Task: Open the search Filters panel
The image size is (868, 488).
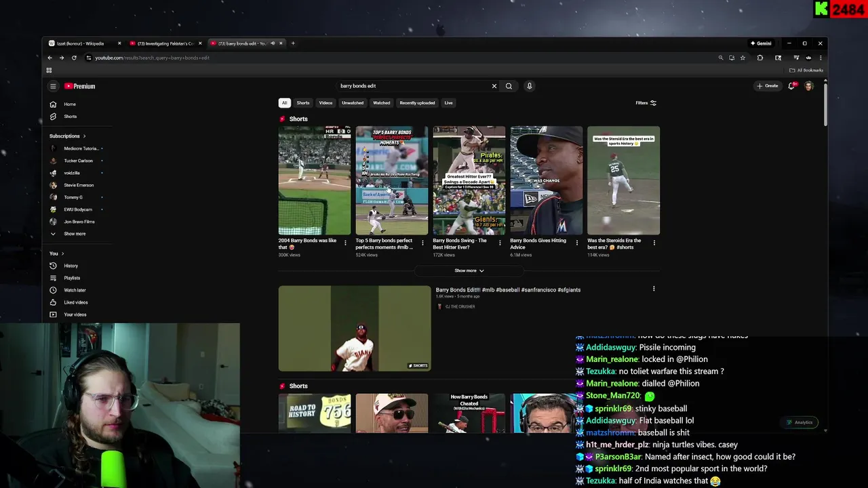Action: click(646, 103)
